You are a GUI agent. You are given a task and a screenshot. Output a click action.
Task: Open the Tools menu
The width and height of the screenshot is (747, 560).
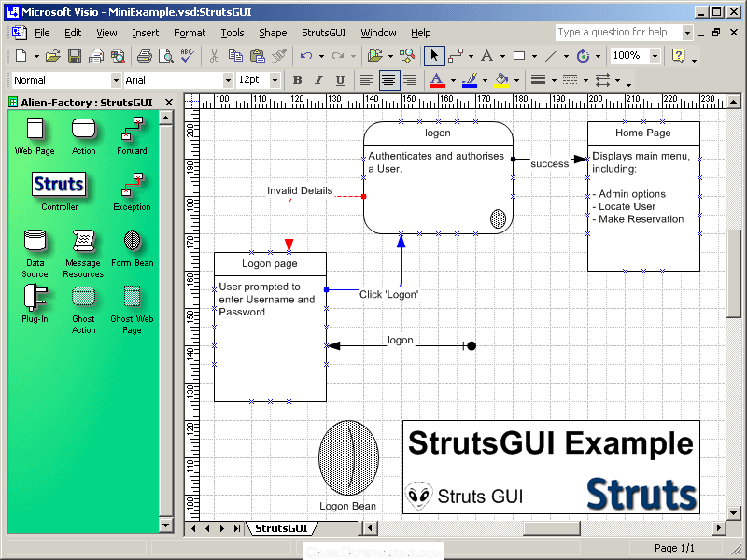(232, 33)
